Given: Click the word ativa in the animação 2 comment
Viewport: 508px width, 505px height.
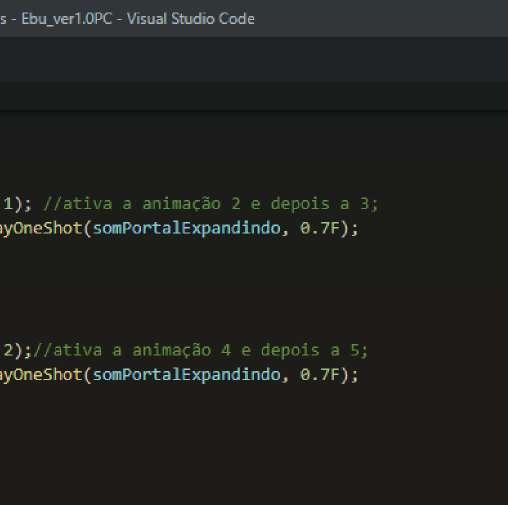Looking at the screenshot, I should tap(87, 204).
